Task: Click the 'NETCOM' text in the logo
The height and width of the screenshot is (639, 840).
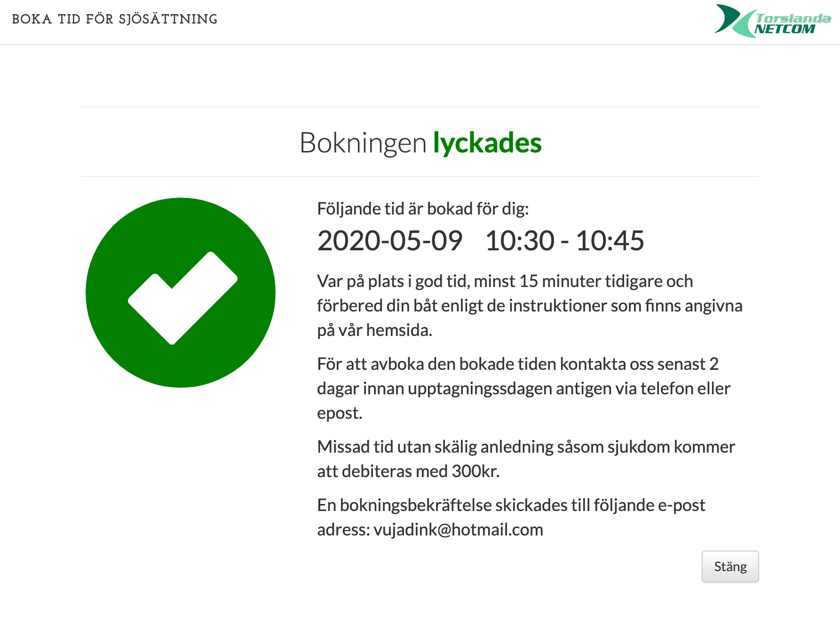Action: point(785,29)
